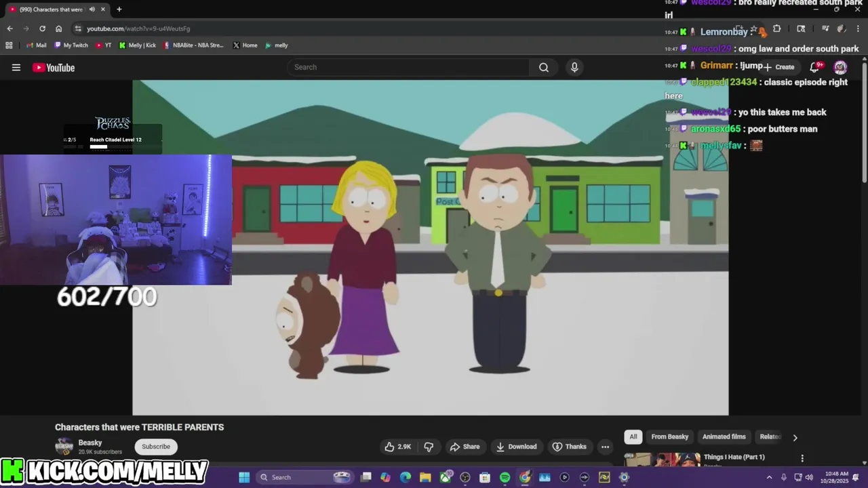The height and width of the screenshot is (488, 868).
Task: Select the All filter chip
Action: [x=633, y=437]
